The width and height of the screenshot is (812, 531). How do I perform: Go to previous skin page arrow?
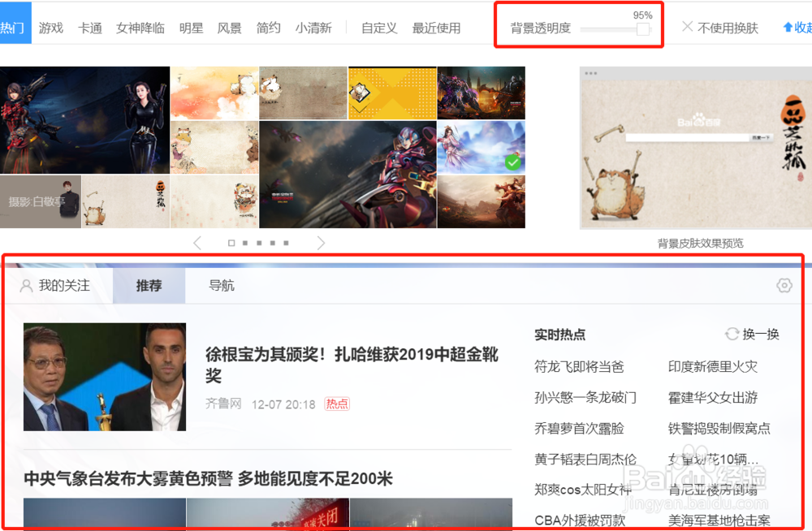[197, 243]
